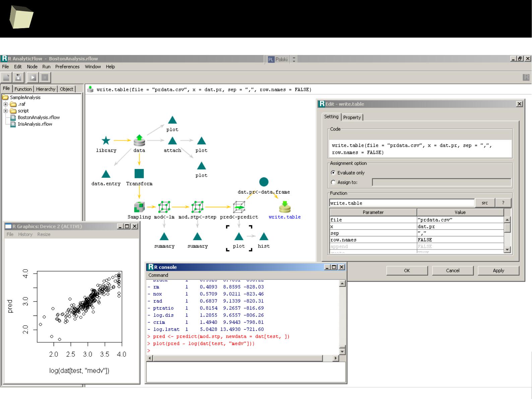Click the stop toolbar button
The height and width of the screenshot is (399, 532).
(45, 77)
